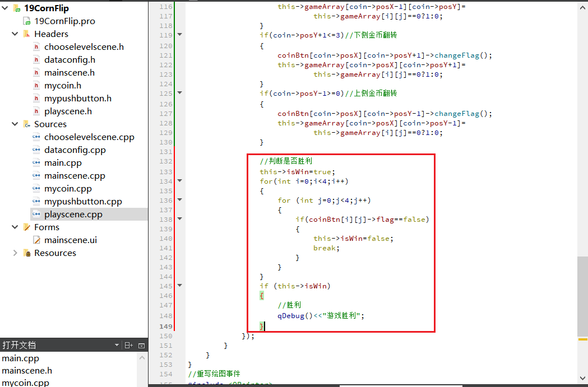Place cursor on qDebug() line

pos(321,316)
